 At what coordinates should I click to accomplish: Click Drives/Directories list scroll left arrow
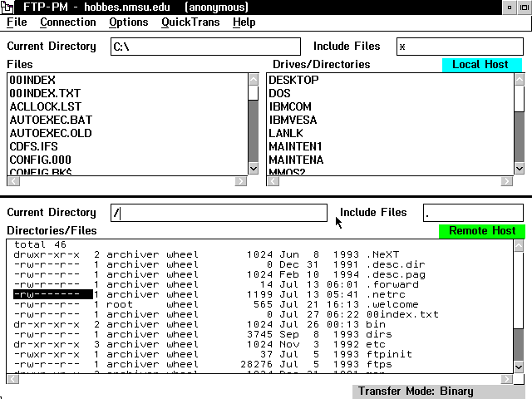click(273, 181)
